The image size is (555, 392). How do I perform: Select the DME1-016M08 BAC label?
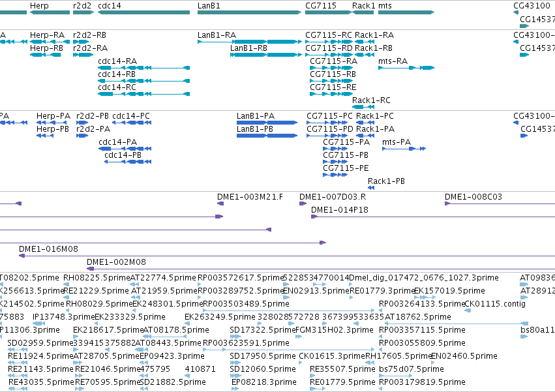48,249
